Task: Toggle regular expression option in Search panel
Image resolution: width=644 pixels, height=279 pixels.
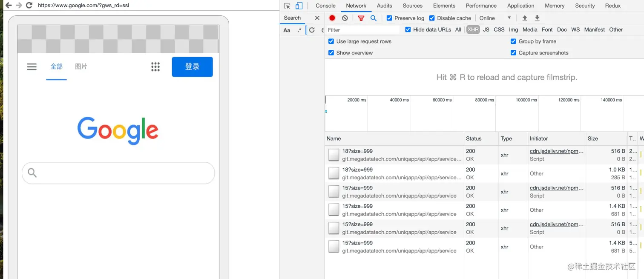Action: click(x=299, y=30)
